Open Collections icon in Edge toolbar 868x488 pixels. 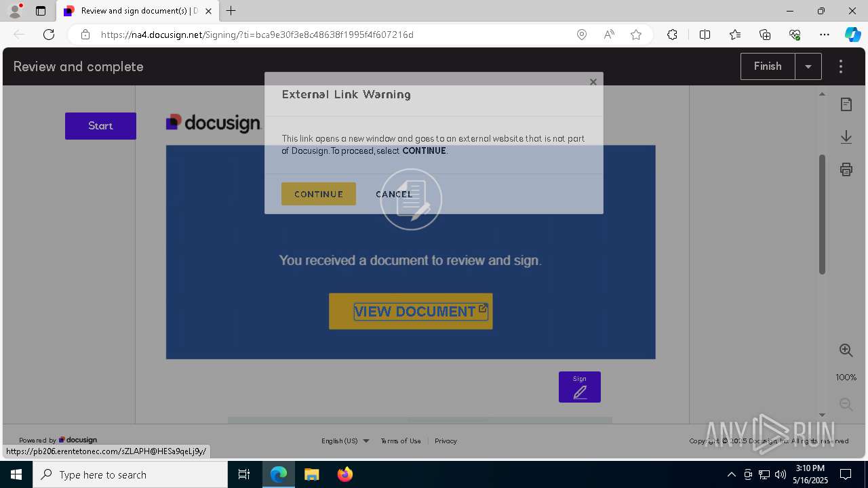coord(765,35)
